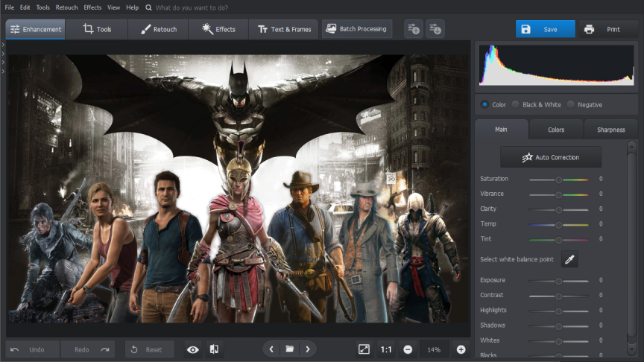Open the Retouch menu in menu bar
The width and height of the screenshot is (644, 362).
[66, 7]
